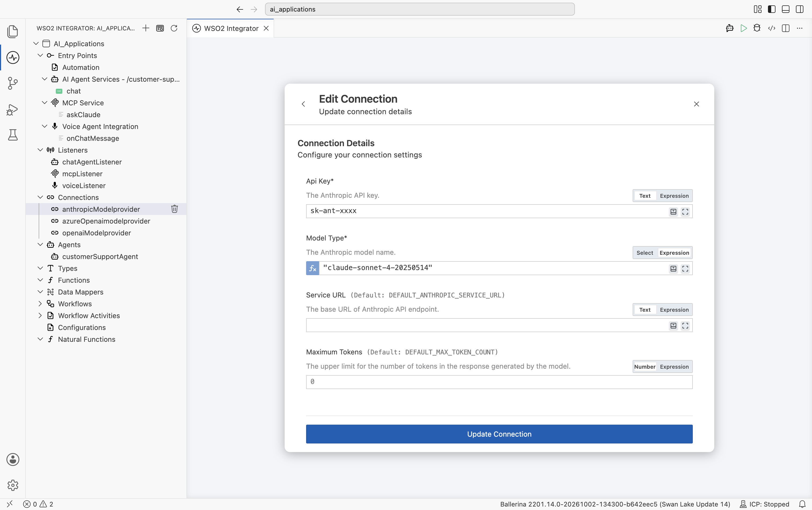This screenshot has width=812, height=510.
Task: Open helper pane icon in Model Type field
Action: coord(673,268)
